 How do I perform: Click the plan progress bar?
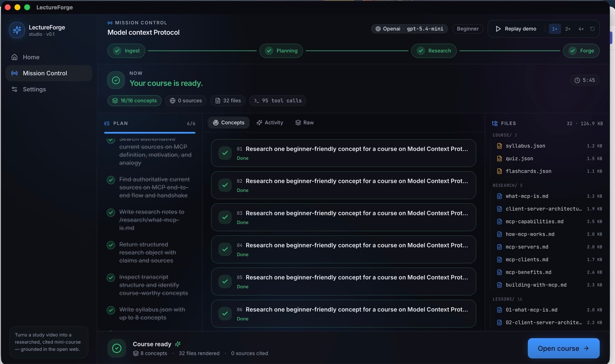point(150,132)
